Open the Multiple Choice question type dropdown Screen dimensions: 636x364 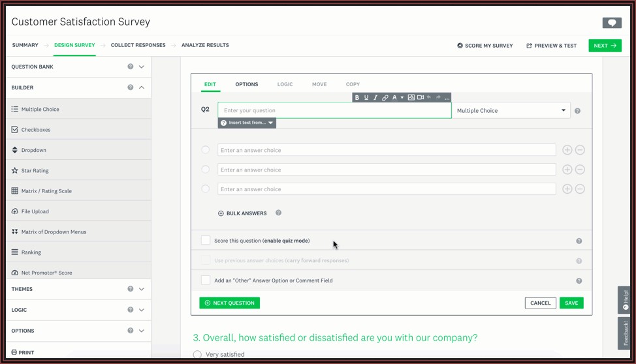511,111
